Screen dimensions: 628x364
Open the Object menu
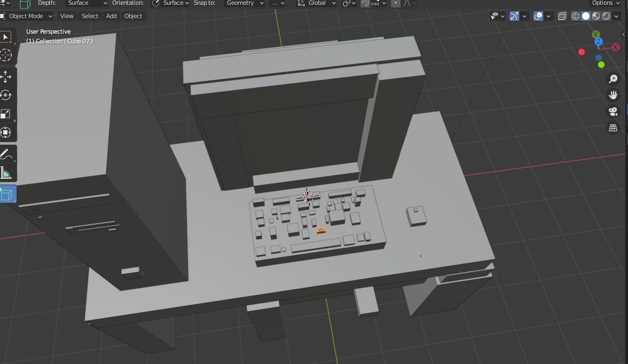click(133, 16)
